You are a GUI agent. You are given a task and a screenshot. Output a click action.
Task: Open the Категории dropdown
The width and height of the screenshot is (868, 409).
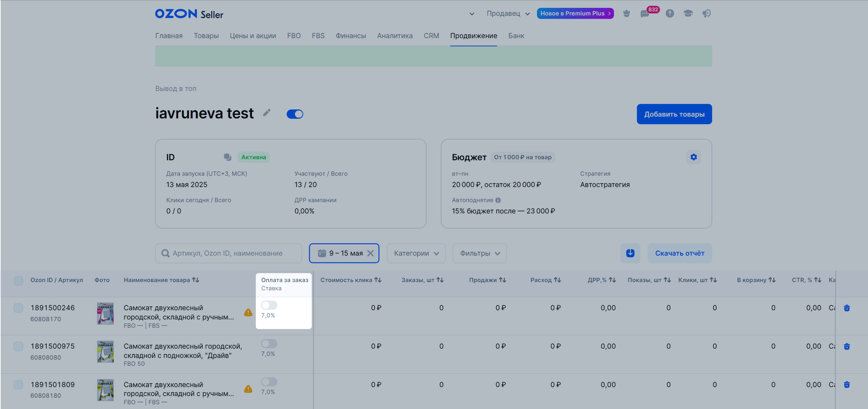(416, 253)
